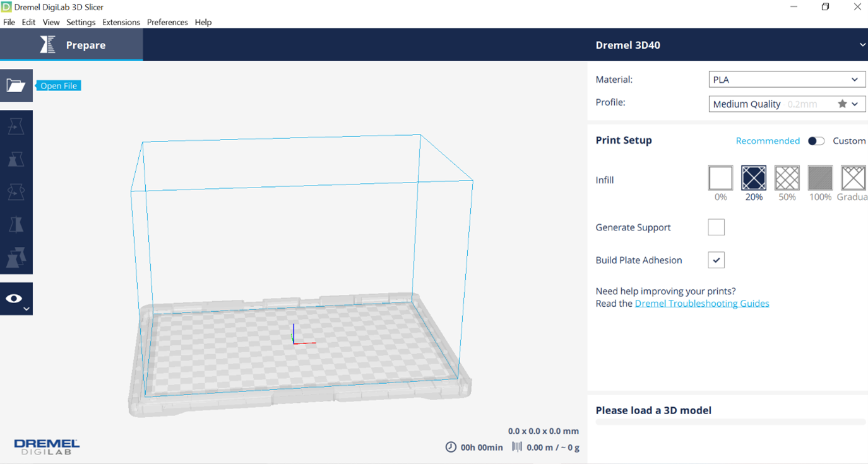The image size is (868, 464).
Task: Choose the 0% infill option
Action: point(720,178)
